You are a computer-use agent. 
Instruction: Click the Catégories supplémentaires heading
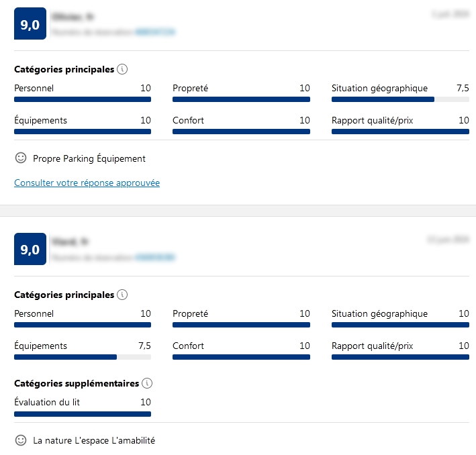pos(77,383)
